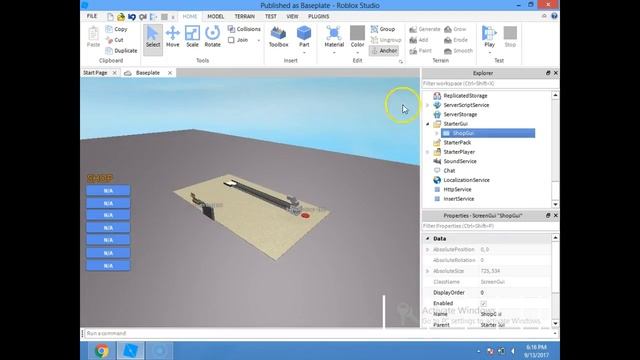Click the terrain Grow tool
The image size is (640, 360).
[455, 29]
